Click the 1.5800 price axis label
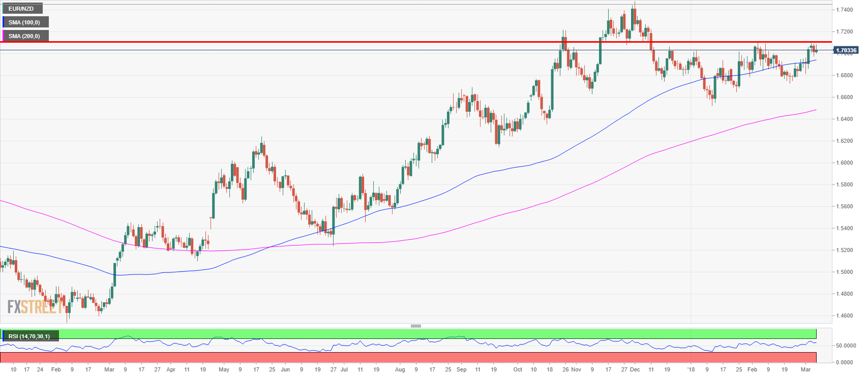Image resolution: width=868 pixels, height=376 pixels. [846, 184]
